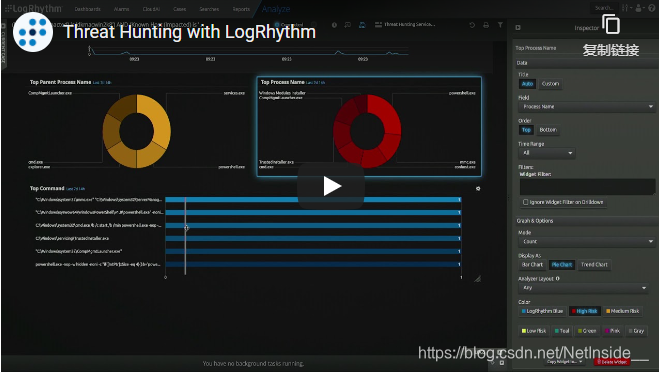The image size is (659, 372).
Task: Click the top Search field
Action: [x=604, y=8]
